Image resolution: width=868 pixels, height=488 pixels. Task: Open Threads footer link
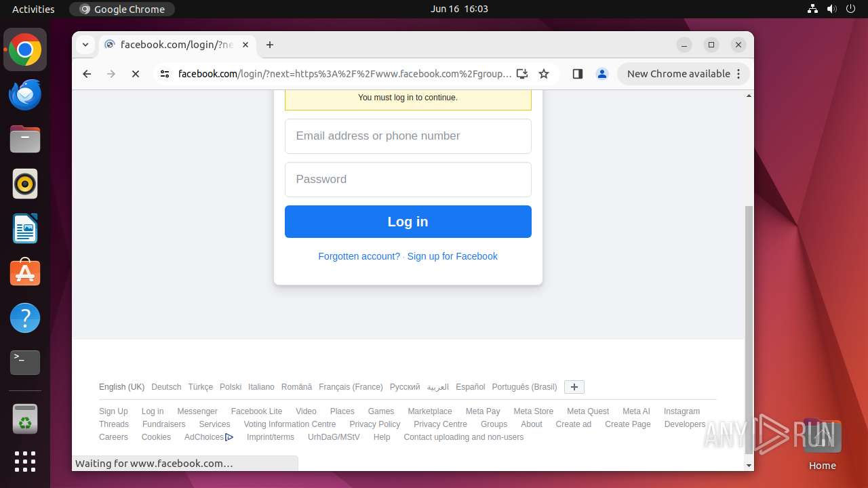click(114, 424)
